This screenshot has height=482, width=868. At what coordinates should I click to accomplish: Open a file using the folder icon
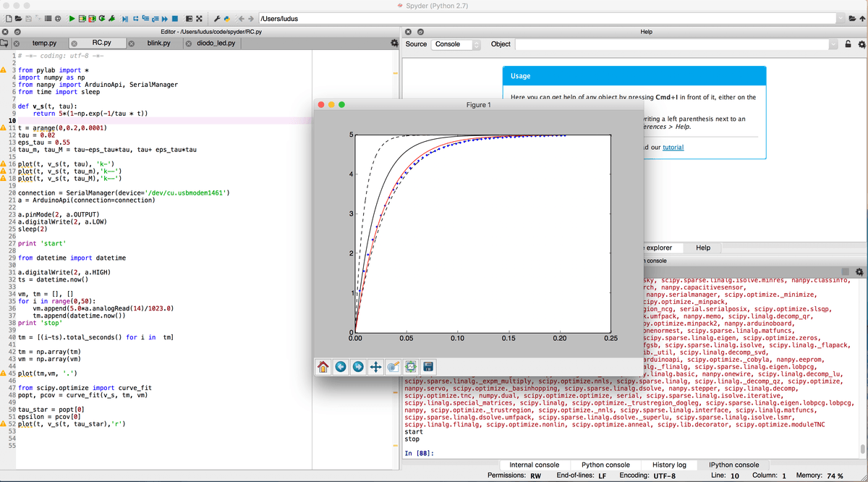17,18
